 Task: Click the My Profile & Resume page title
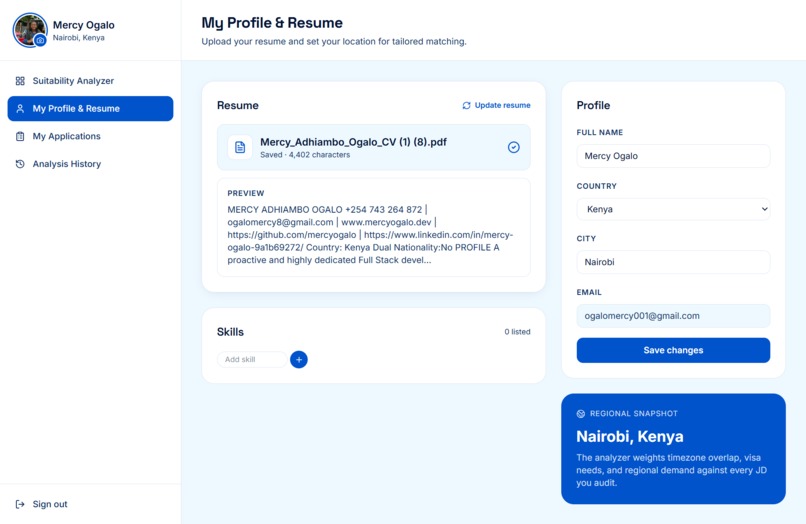pos(272,23)
